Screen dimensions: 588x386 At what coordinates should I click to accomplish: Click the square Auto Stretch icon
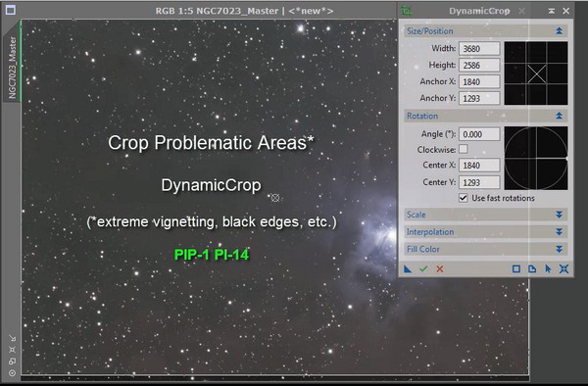coord(516,268)
